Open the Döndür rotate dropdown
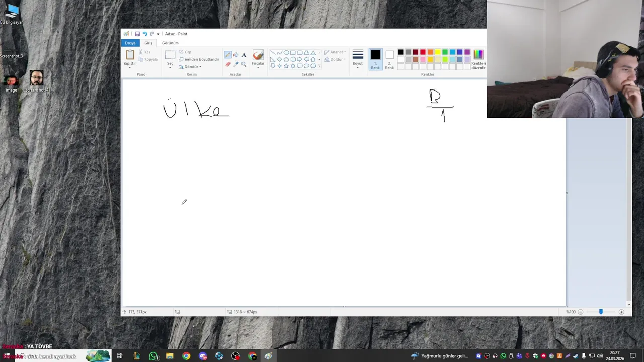The height and width of the screenshot is (362, 644). (190, 67)
